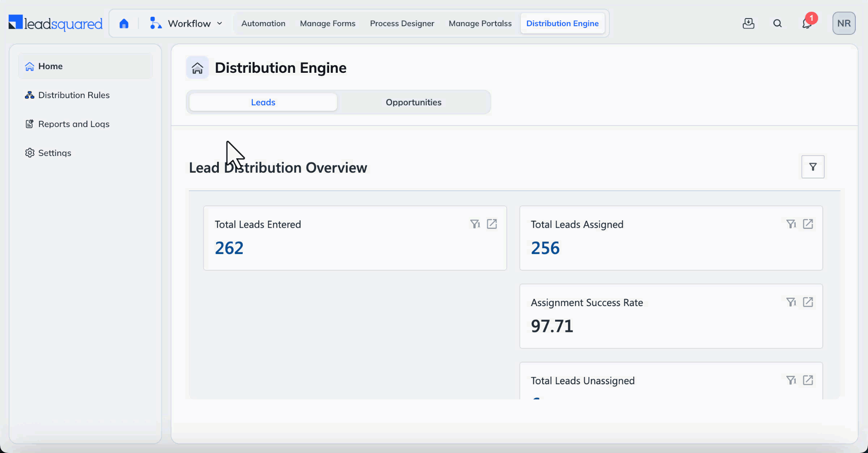The height and width of the screenshot is (453, 868).
Task: Click the search magnifier icon
Action: 777,24
